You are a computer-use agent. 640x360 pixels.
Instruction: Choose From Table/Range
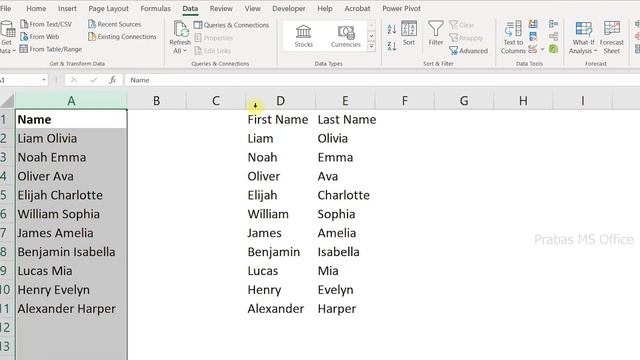pos(51,49)
